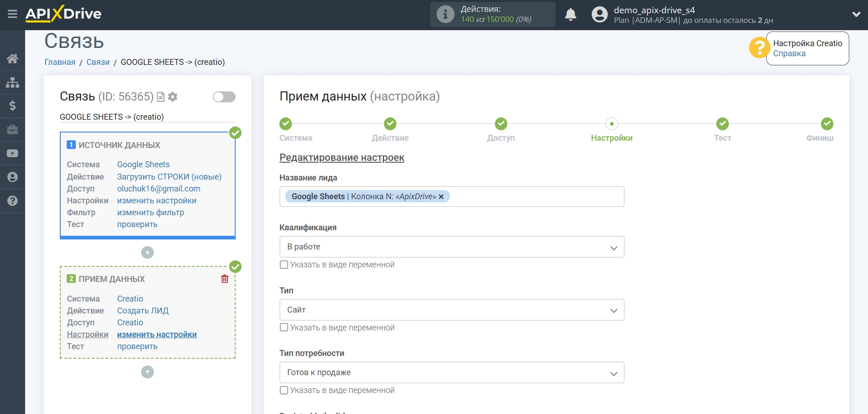Open the hamburger menu in the header

tap(12, 14)
